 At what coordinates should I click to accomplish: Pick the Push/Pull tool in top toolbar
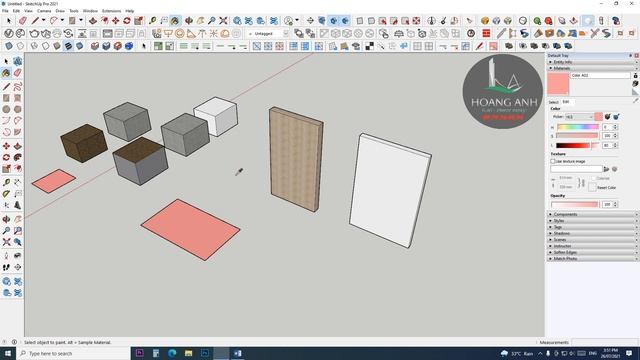[x=93, y=20]
